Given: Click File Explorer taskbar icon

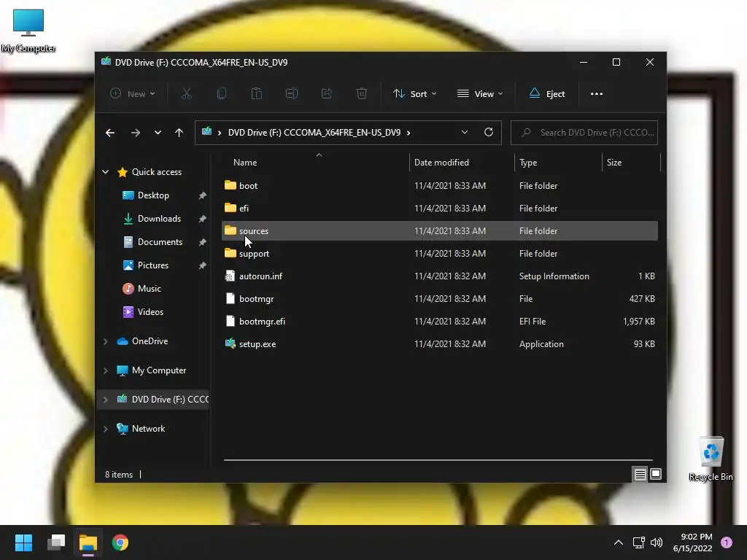Looking at the screenshot, I should click(88, 542).
